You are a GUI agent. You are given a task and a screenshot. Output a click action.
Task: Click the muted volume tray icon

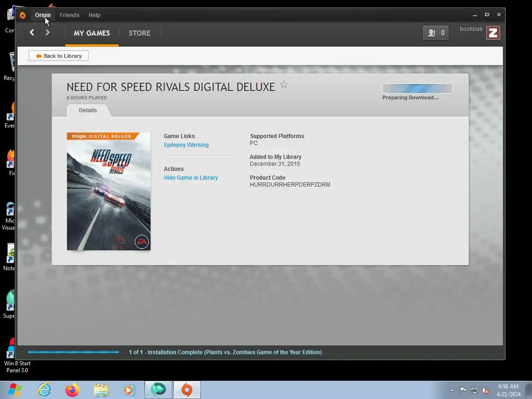485,391
